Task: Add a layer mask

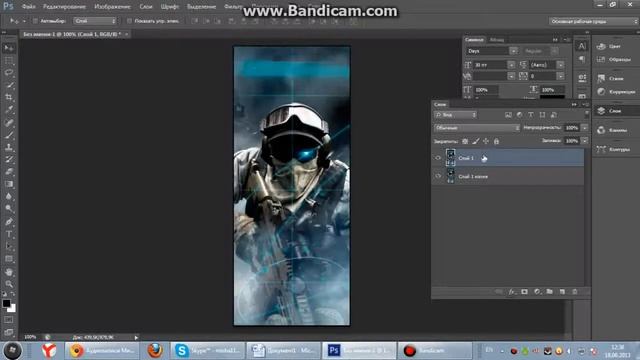Action: pos(524,292)
